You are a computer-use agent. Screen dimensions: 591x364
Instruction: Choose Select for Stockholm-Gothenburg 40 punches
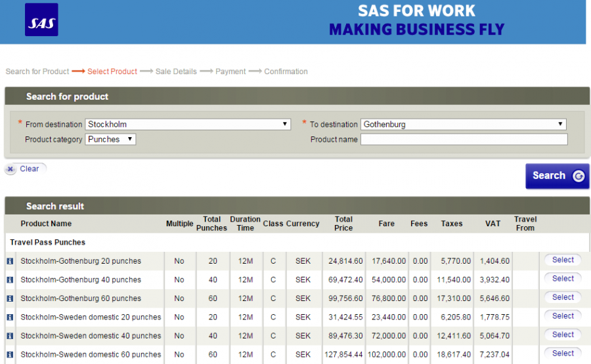click(x=563, y=279)
